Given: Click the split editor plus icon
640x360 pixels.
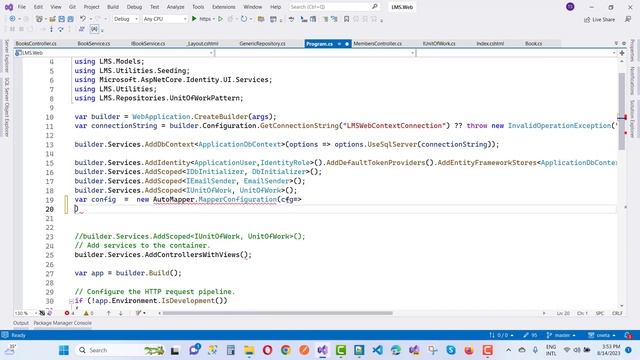Looking at the screenshot, I should coord(622,53).
